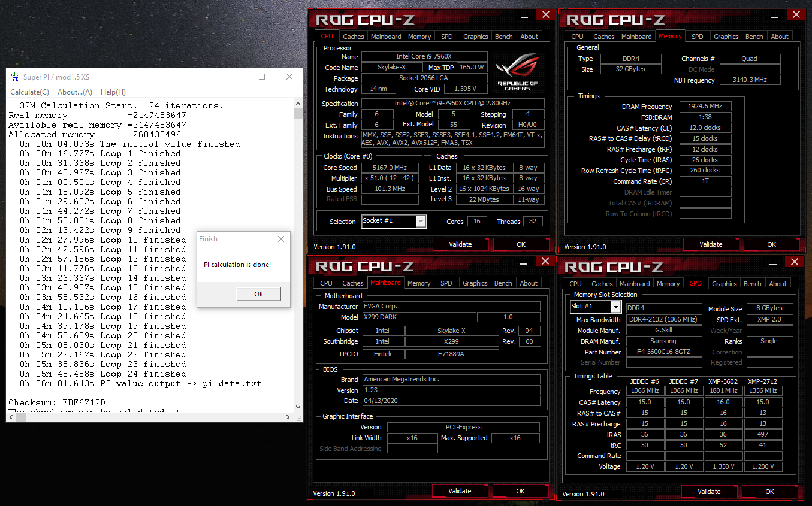Close the CPU tab CPU-Z window
Viewport: 812px width, 506px height.
click(545, 14)
